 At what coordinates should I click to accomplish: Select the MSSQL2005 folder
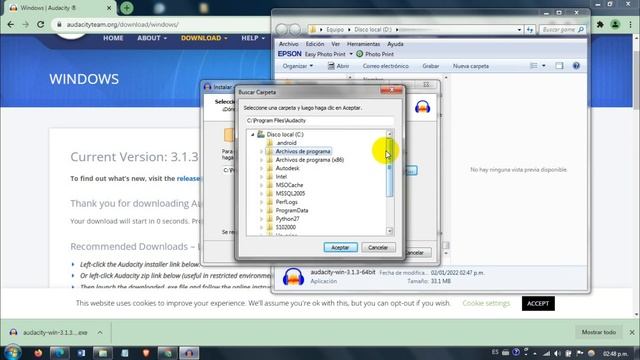[x=290, y=193]
